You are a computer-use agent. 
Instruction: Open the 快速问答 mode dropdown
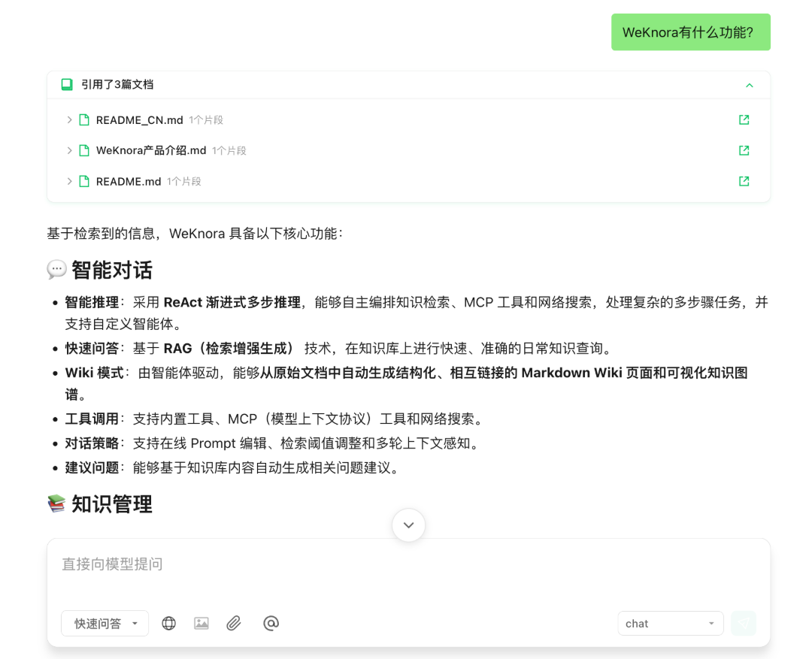pyautogui.click(x=105, y=623)
